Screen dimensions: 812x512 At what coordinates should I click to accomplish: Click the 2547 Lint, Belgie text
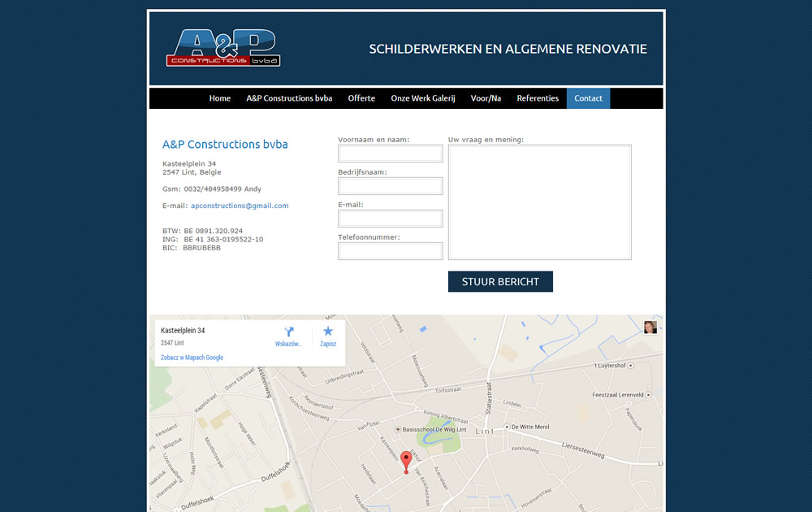pos(192,172)
